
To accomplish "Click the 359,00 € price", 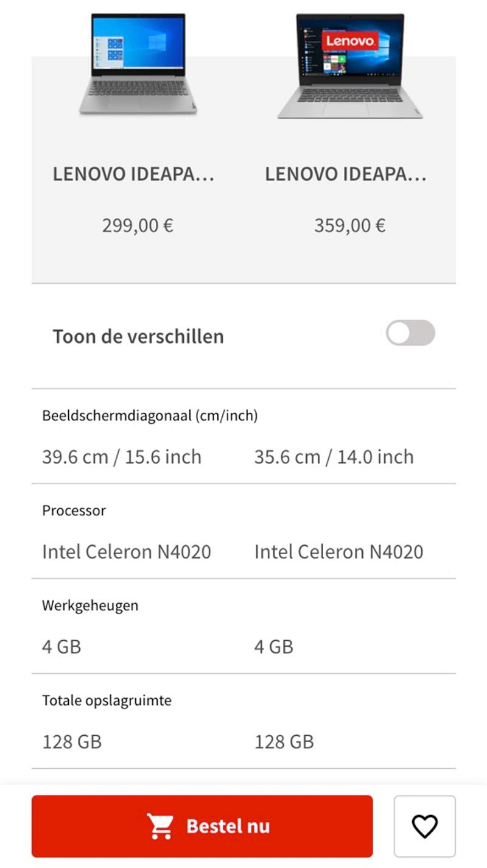I will [x=350, y=226].
